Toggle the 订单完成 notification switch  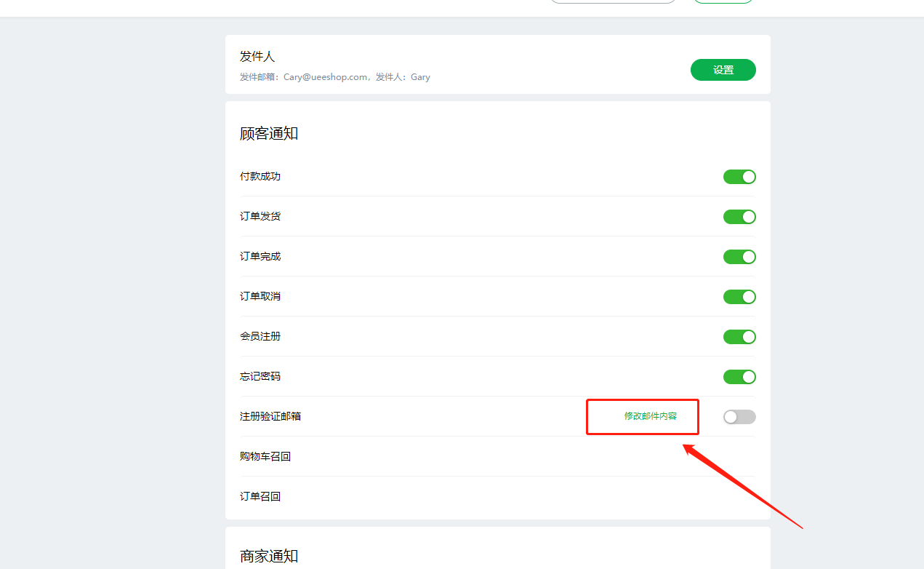tap(739, 257)
